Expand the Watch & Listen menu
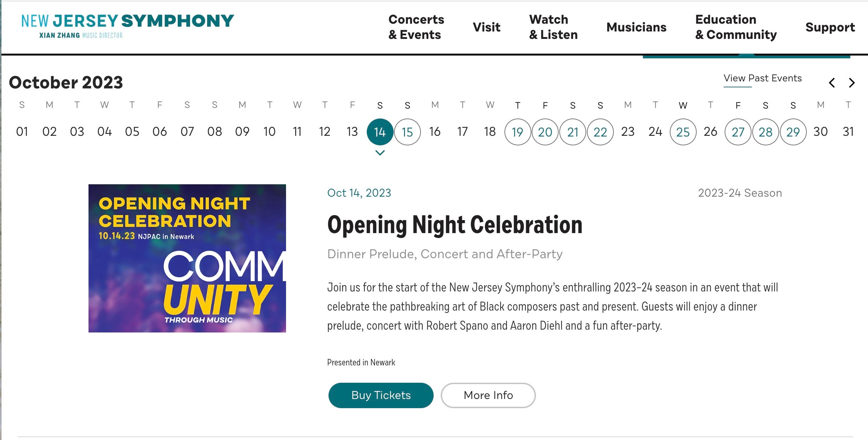This screenshot has height=440, width=868. click(x=553, y=27)
